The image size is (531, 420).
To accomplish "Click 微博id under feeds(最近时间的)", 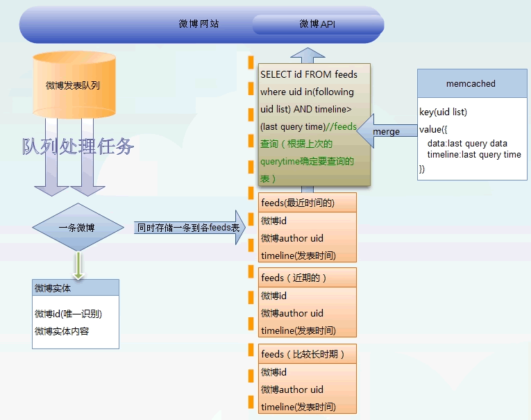I will coord(273,221).
